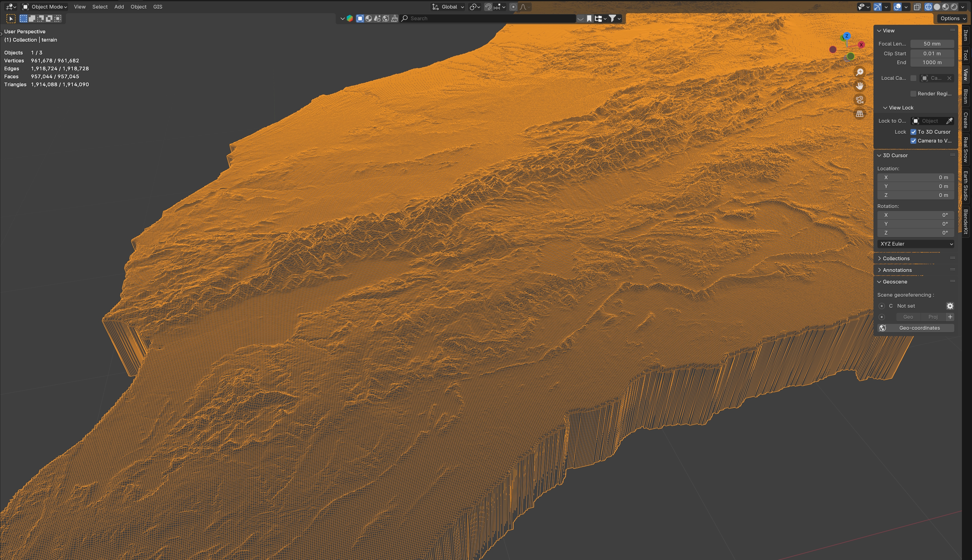Viewport: 972px width, 560px height.
Task: Open the GIS menu
Action: pyautogui.click(x=157, y=7)
